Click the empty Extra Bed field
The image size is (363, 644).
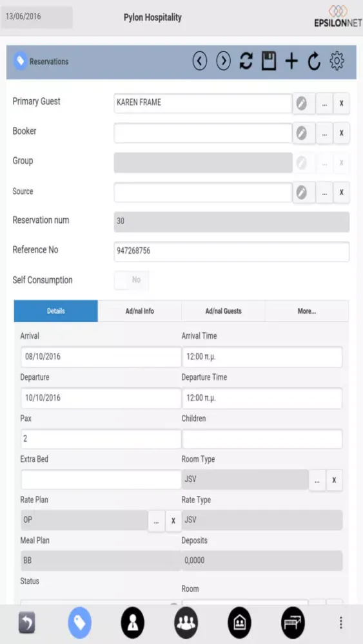101,480
